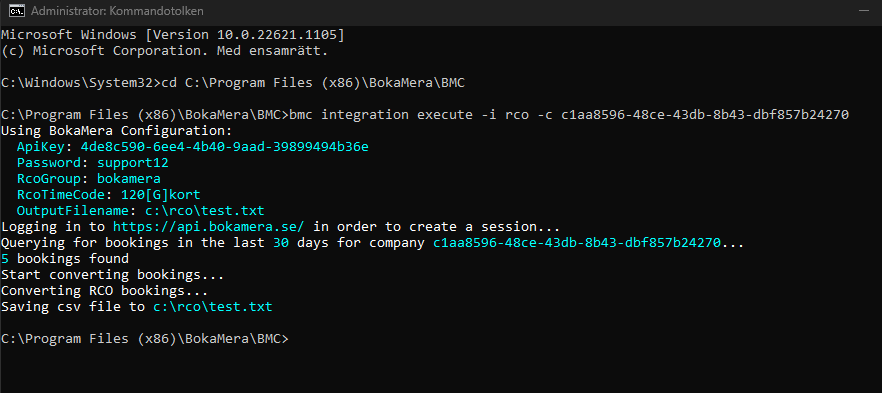The width and height of the screenshot is (882, 393).
Task: Click the saved csv file path text
Action: click(x=213, y=307)
